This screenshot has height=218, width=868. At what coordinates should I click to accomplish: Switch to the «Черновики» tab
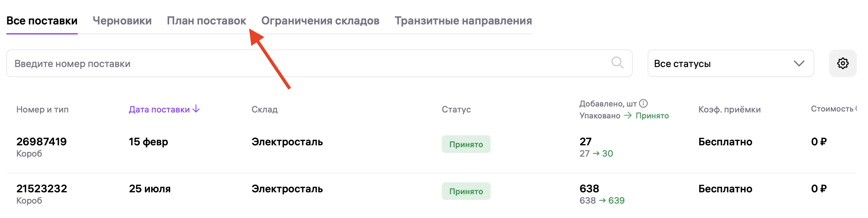coord(123,21)
